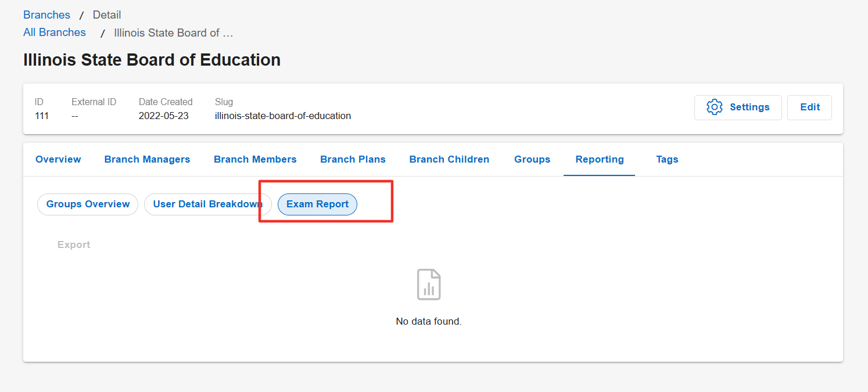Click the Date Created value 2022-05-23
The width and height of the screenshot is (868, 392).
(x=164, y=116)
